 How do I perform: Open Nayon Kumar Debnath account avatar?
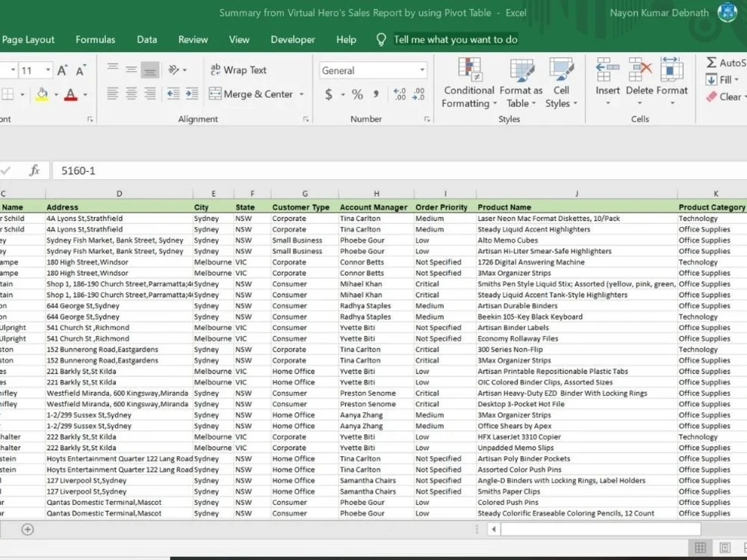(x=727, y=13)
